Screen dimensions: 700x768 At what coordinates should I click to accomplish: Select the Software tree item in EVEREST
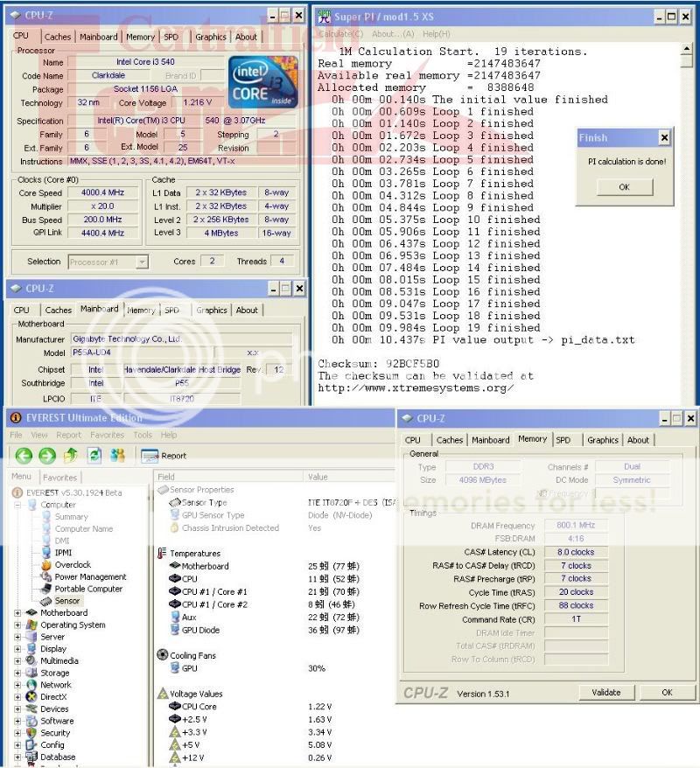coord(57,721)
